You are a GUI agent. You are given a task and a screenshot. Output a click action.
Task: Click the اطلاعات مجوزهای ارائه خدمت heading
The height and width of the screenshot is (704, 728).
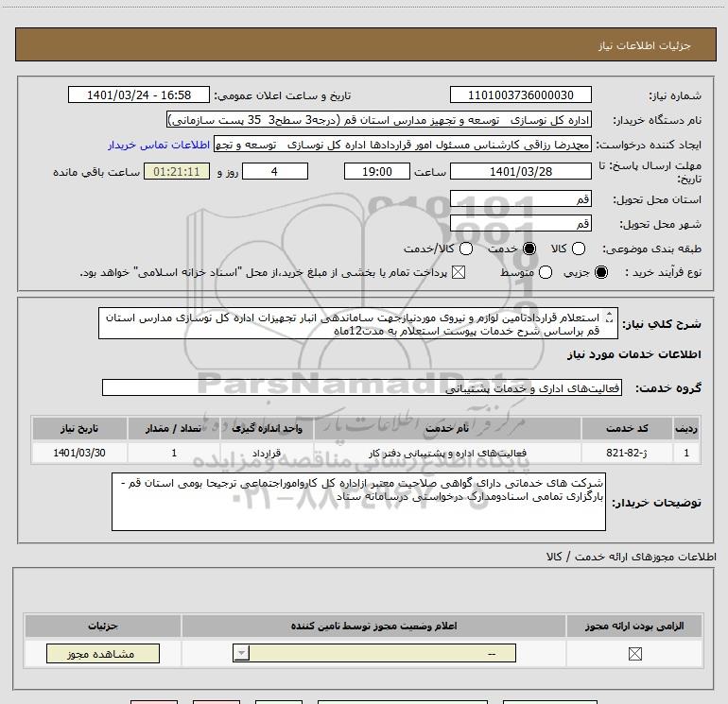tap(632, 557)
